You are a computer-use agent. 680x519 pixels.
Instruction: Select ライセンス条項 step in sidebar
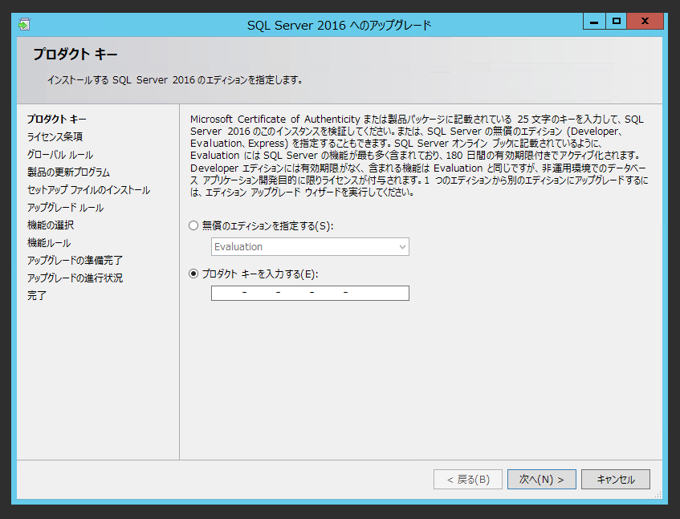pyautogui.click(x=55, y=137)
